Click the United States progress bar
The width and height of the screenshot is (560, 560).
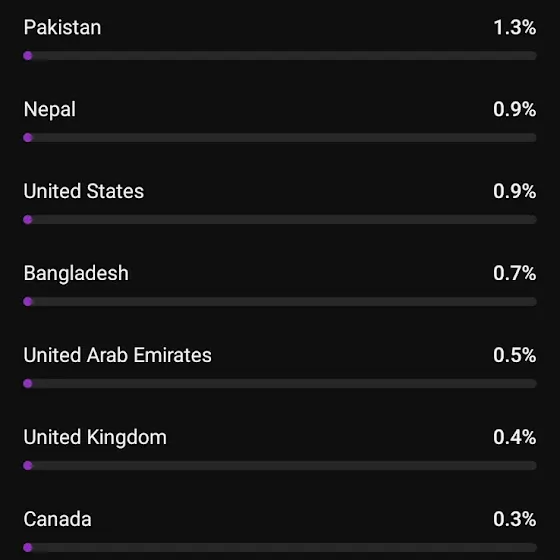point(280,220)
